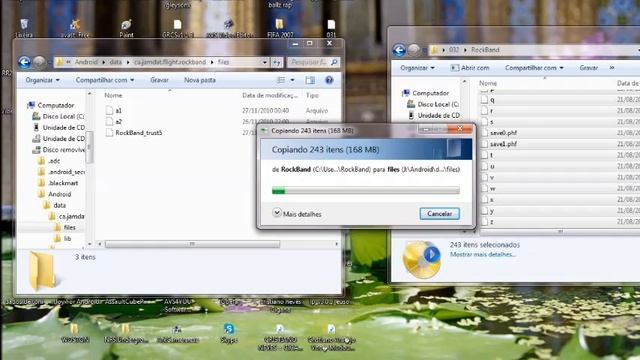Viewport: 640px width, 360px height.
Task: Open Compartilhar com dropdown in RockBand window
Action: coord(534,68)
